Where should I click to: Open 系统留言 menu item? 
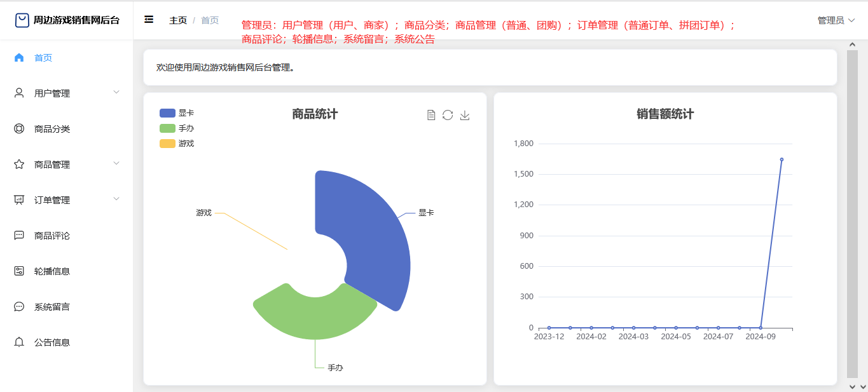point(52,307)
